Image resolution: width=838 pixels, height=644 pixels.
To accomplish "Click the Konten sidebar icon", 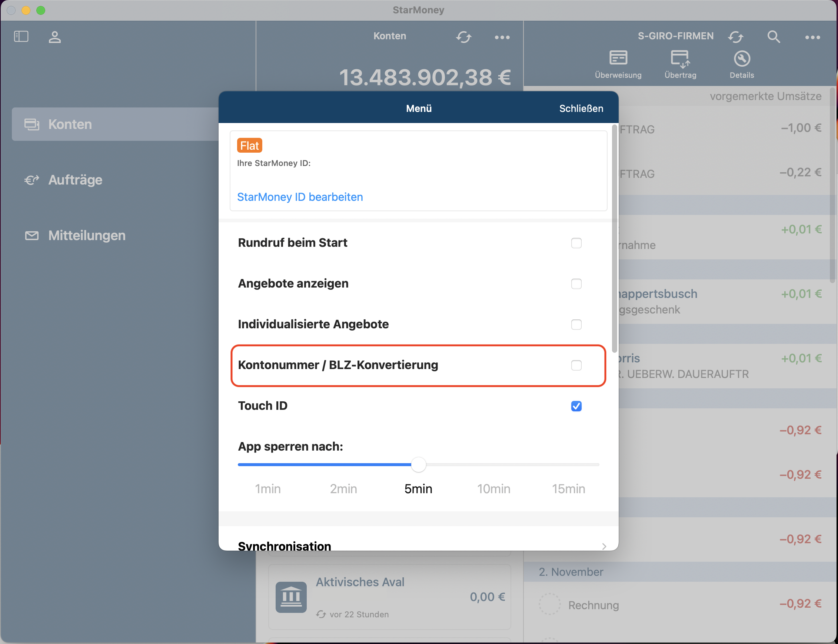I will point(32,124).
